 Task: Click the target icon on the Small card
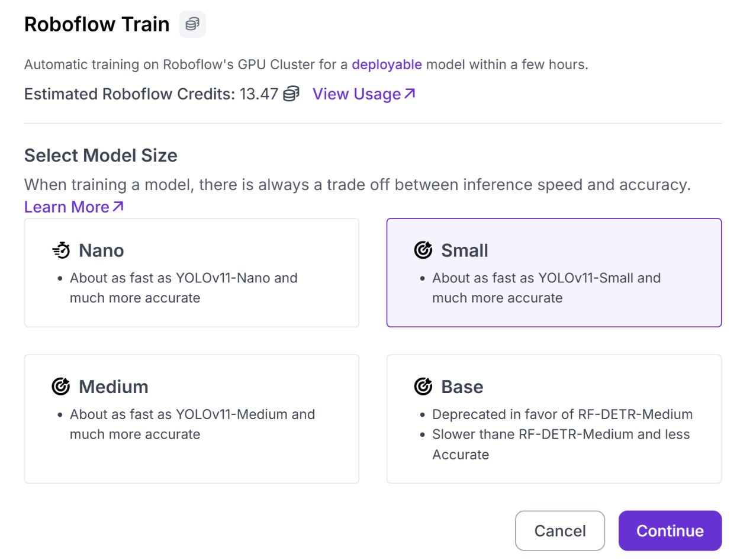pos(423,250)
